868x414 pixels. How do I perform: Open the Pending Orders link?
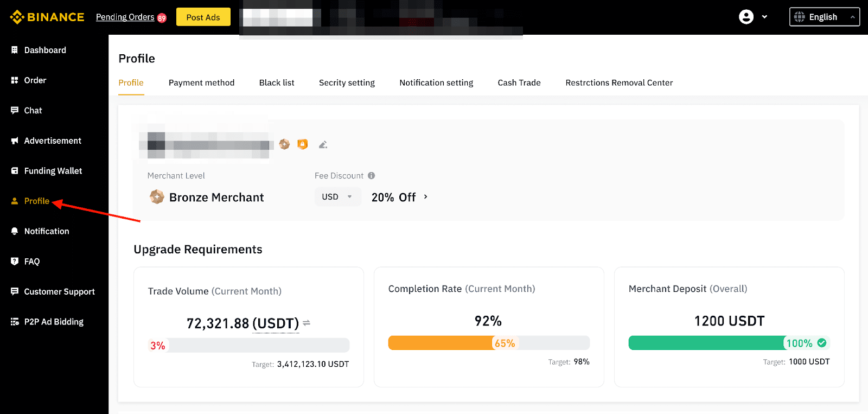(125, 17)
